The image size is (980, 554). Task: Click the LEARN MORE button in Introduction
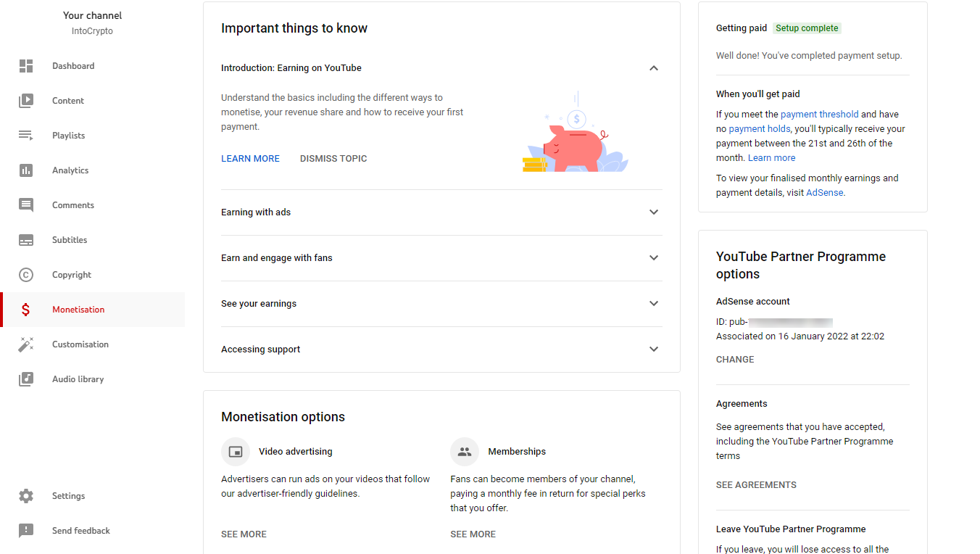tap(250, 159)
